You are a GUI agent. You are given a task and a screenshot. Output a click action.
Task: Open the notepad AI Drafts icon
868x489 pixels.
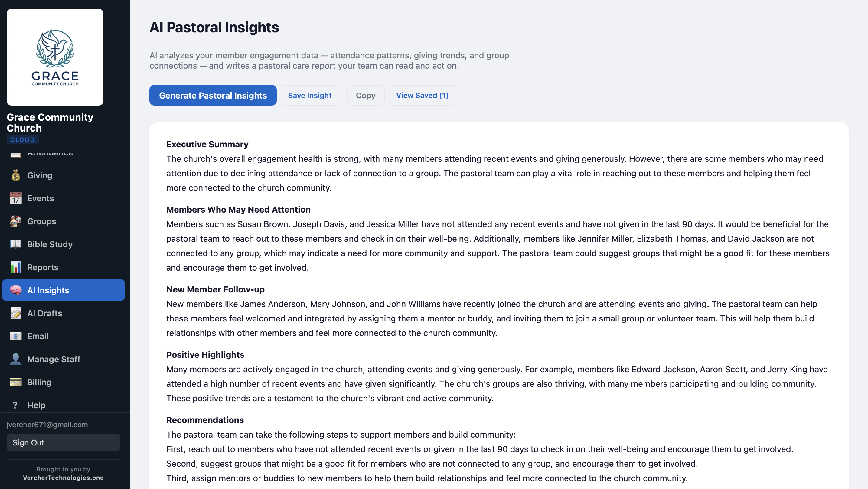pyautogui.click(x=15, y=313)
